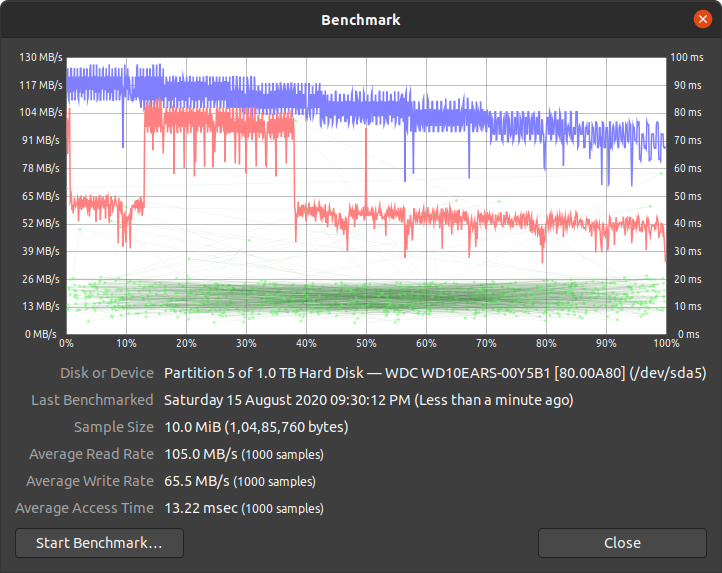Click the 40% x-axis label
The width and height of the screenshot is (722, 573).
point(306,344)
